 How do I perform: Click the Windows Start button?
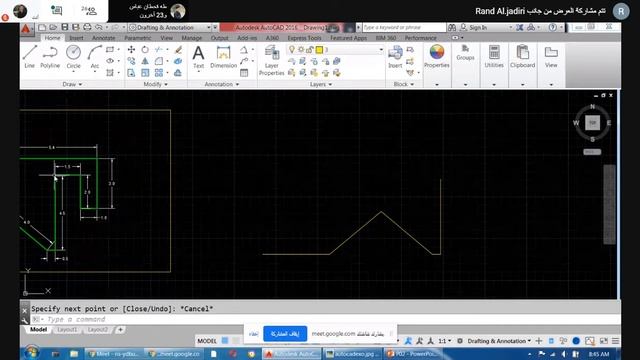[x=31, y=353]
